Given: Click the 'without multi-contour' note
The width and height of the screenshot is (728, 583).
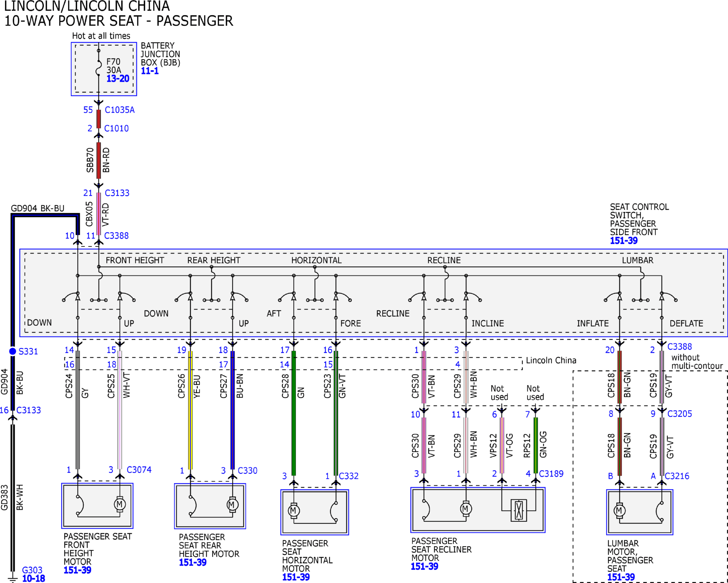Looking at the screenshot, I should (697, 362).
